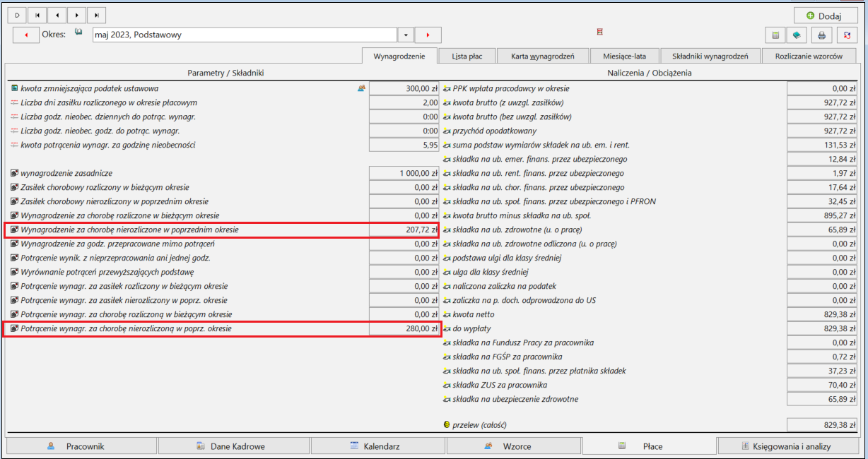The height and width of the screenshot is (459, 868).
Task: Click icon beside przychód opodatkowany
Action: [x=447, y=131]
